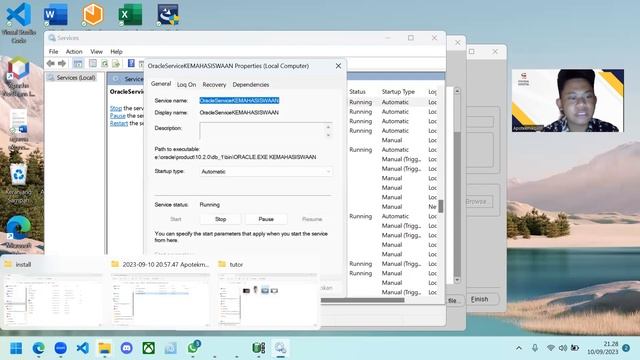640x360 pixels.
Task: Click scroll-down arrow of services list scrollbar
Action: (x=457, y=280)
